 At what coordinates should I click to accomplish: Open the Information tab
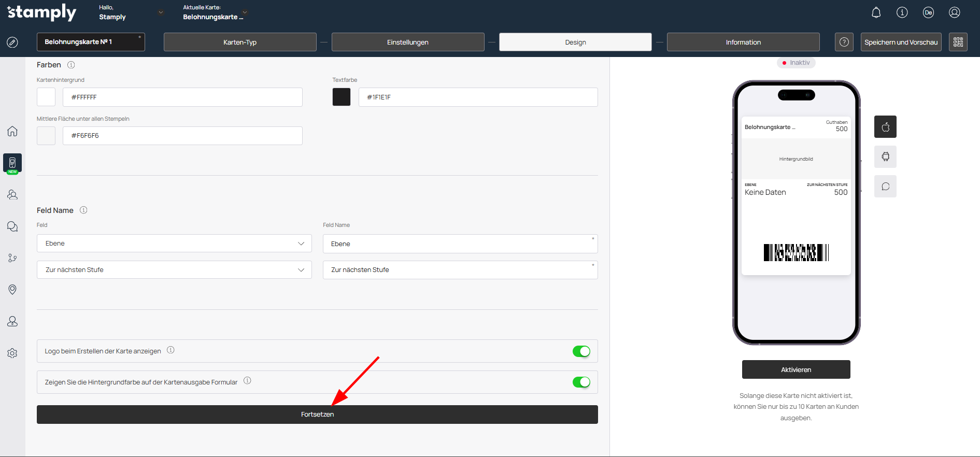(x=743, y=42)
